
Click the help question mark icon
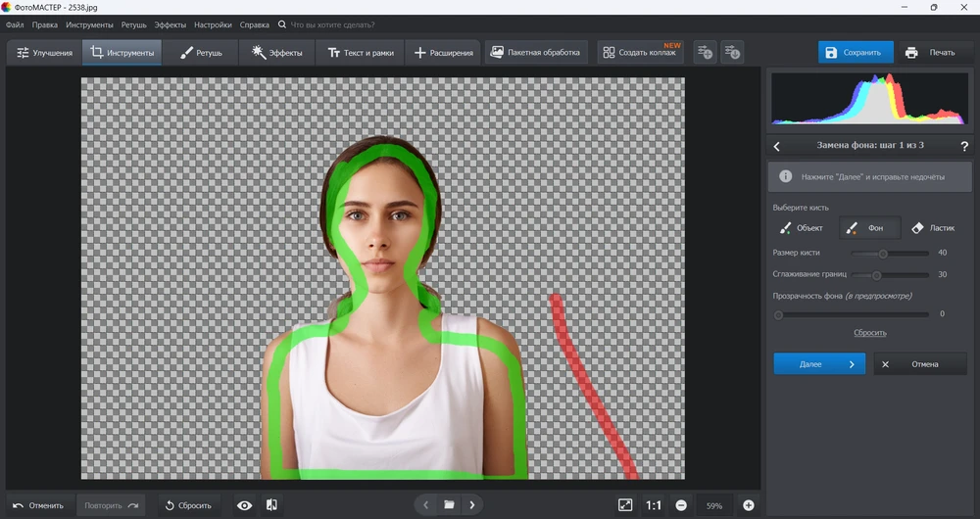964,146
